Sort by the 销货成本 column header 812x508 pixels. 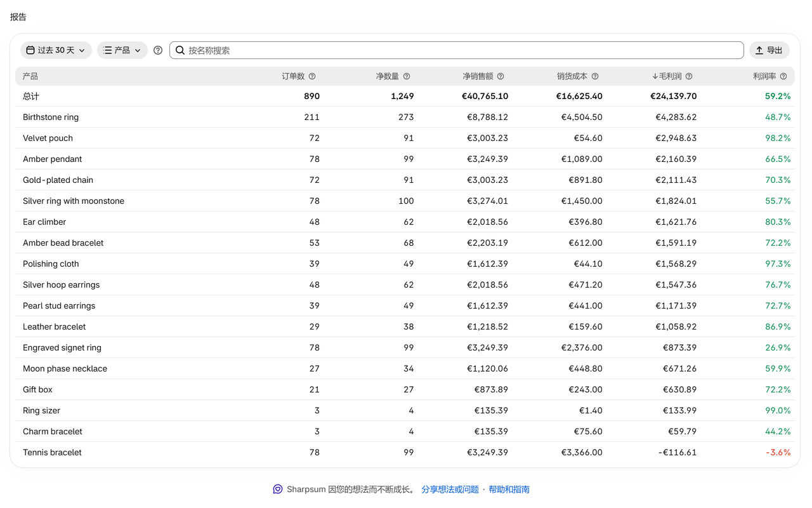pos(573,76)
